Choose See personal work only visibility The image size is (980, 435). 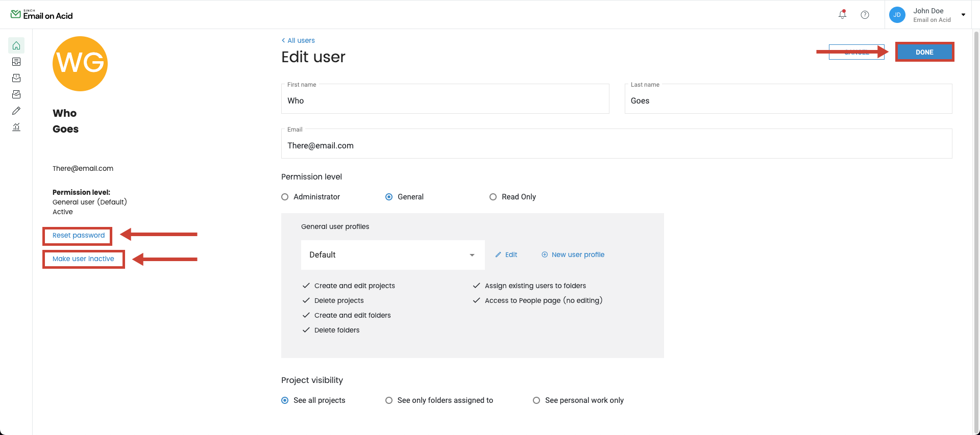(x=536, y=400)
